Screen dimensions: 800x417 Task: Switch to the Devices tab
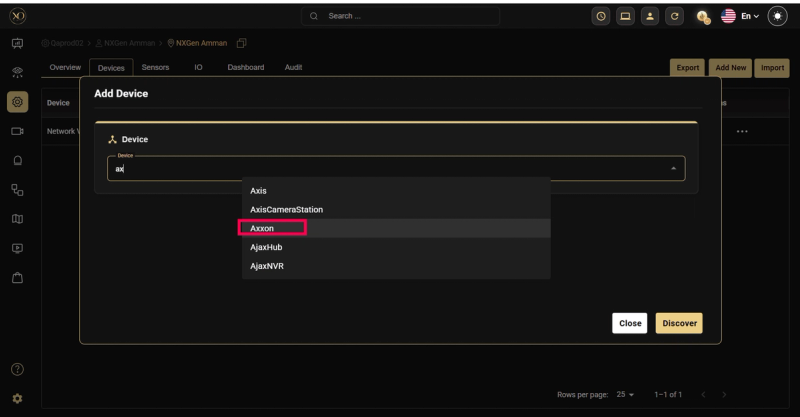111,68
